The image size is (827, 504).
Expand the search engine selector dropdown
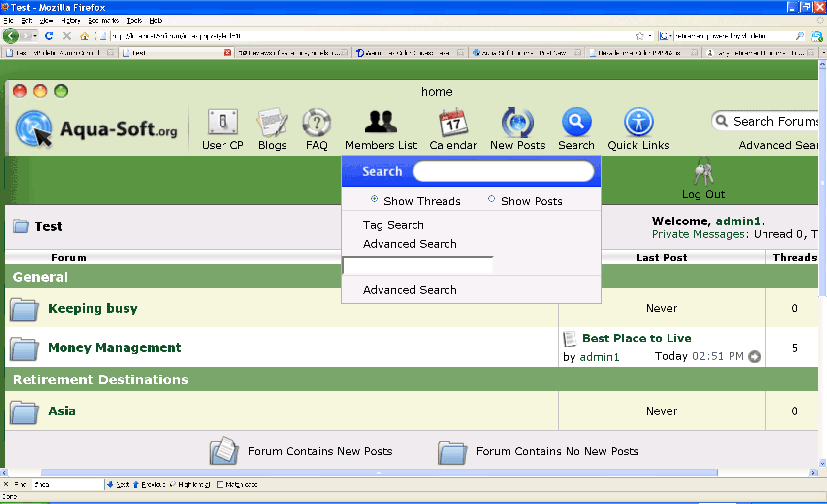click(x=666, y=36)
